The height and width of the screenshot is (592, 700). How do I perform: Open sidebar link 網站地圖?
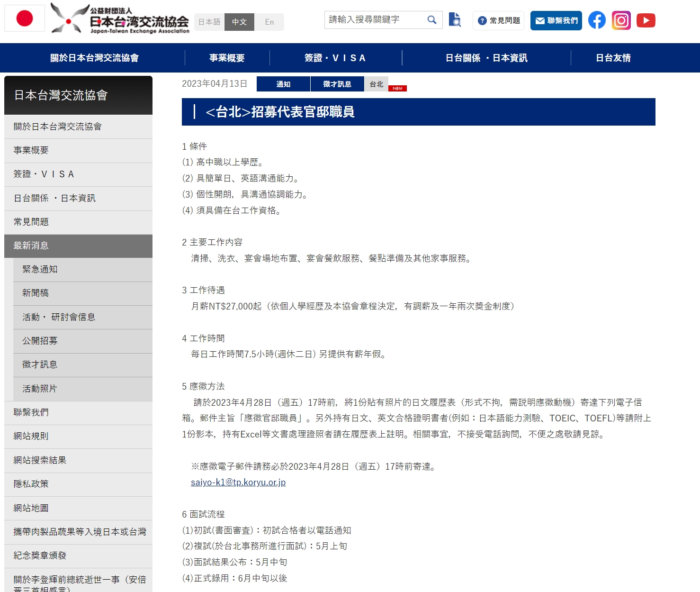79,509
